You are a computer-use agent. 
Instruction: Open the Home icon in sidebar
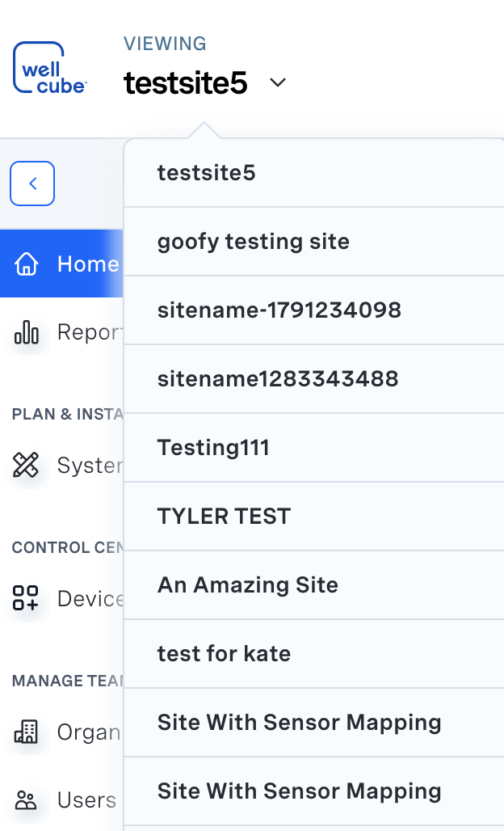pyautogui.click(x=27, y=264)
